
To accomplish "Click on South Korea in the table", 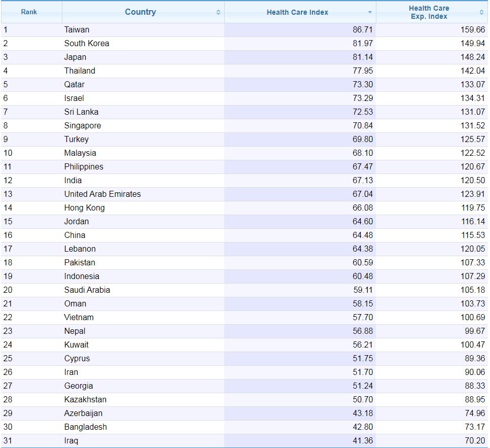I will tap(86, 43).
